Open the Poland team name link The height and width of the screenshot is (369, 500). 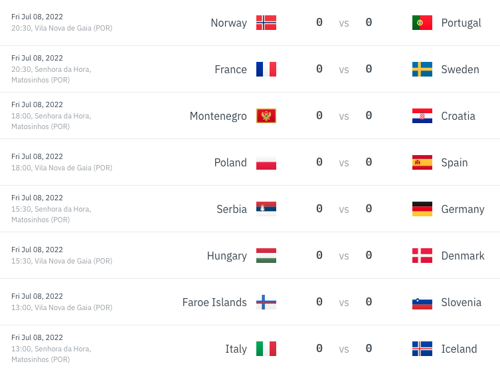coord(230,163)
